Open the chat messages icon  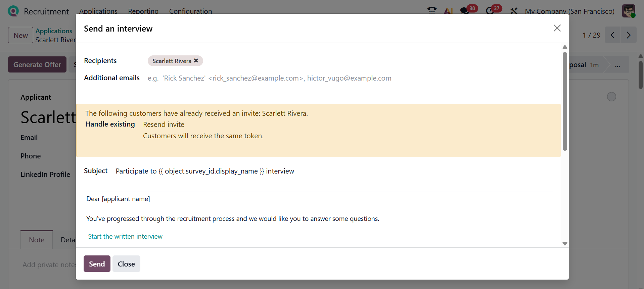coord(465,11)
